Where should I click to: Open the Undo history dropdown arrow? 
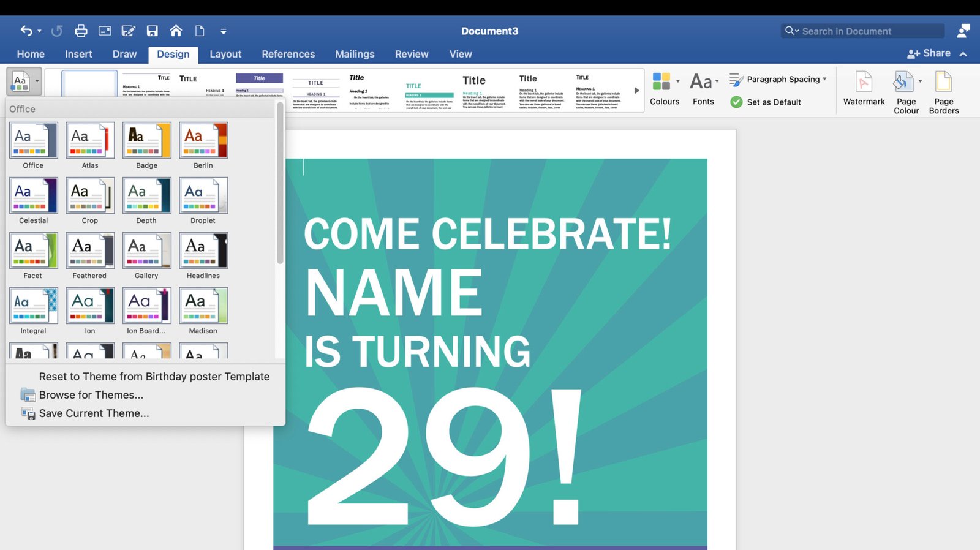click(39, 31)
